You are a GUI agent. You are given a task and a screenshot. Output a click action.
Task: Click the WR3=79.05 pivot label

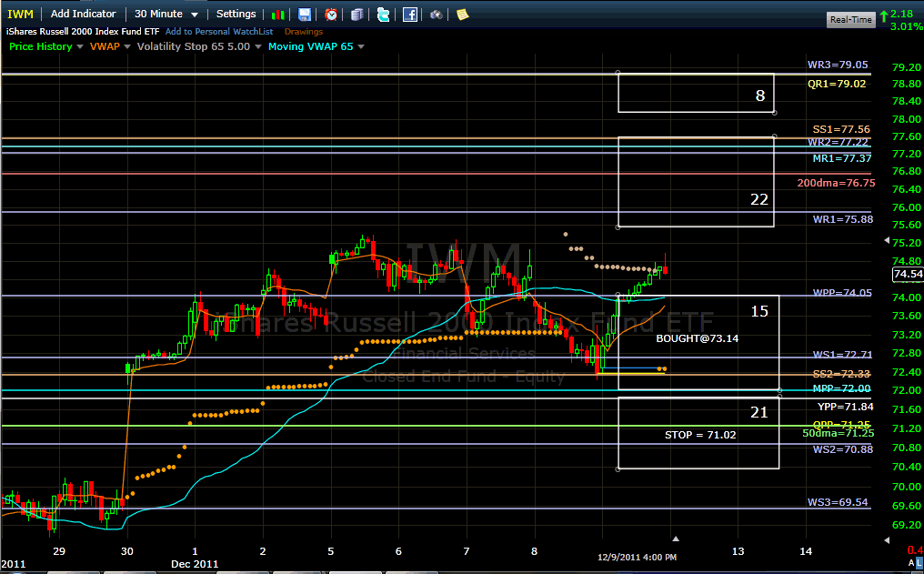[x=838, y=65]
